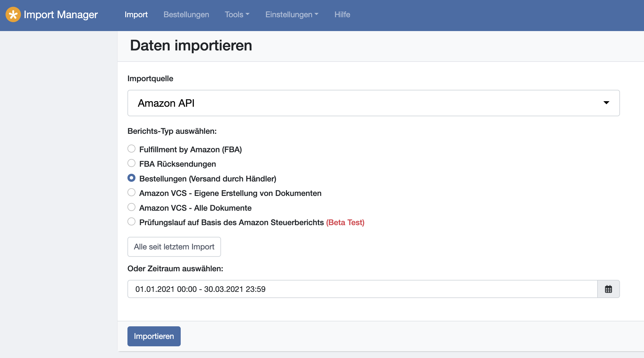Select Bestellungen (Versand durch Händler) radio
644x358 pixels.
pos(131,178)
